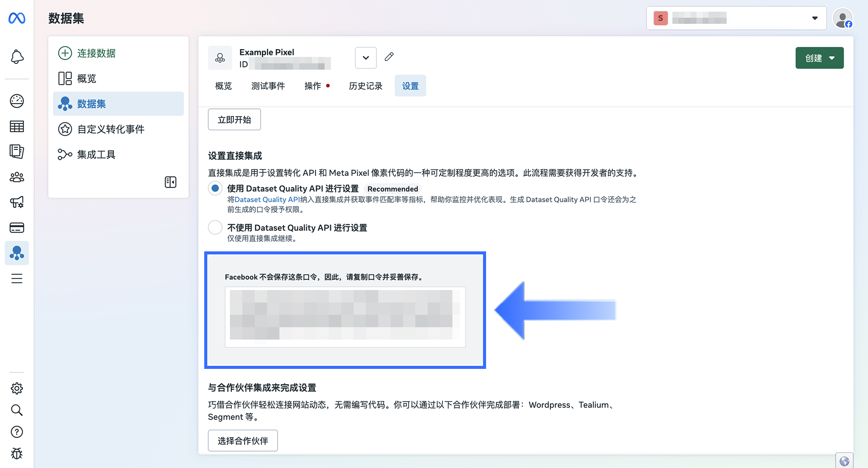Viewport: 868px width, 468px height.
Task: Click the bug report icon
Action: [17, 454]
